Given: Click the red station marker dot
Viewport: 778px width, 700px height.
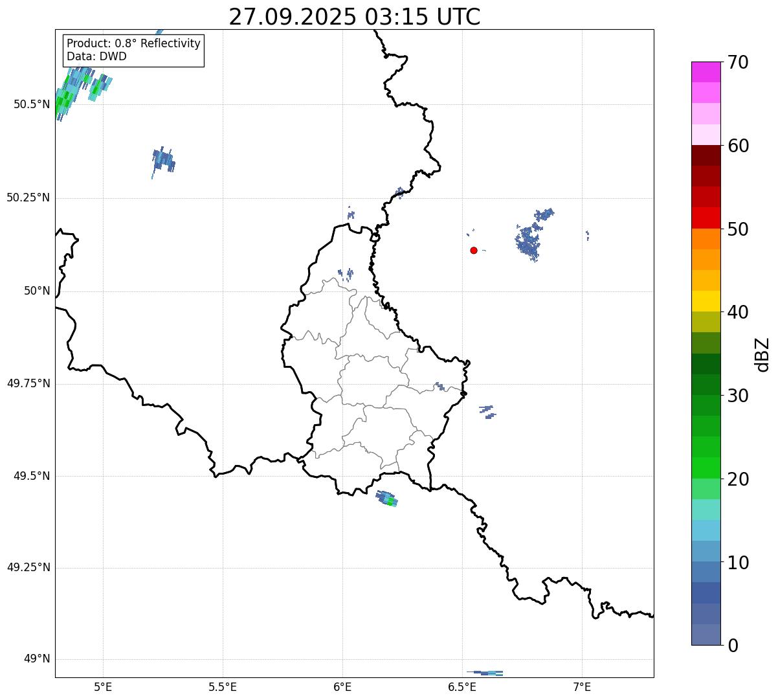Looking at the screenshot, I should [x=474, y=250].
